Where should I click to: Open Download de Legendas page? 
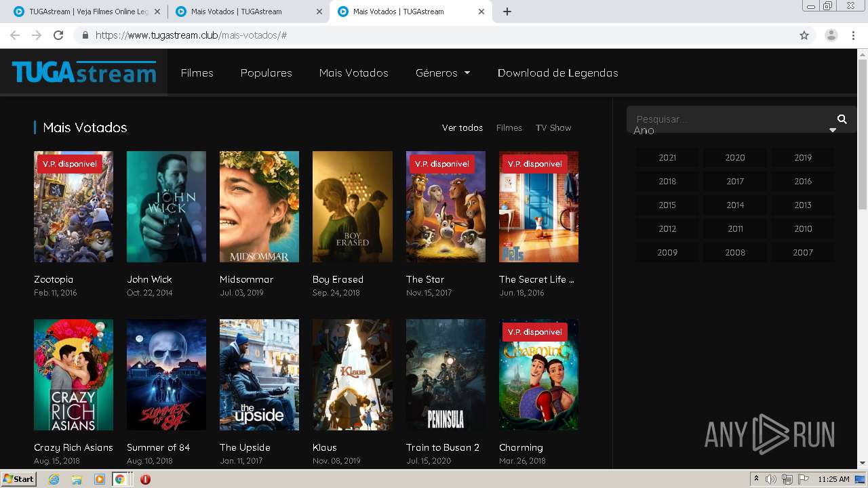tap(557, 73)
